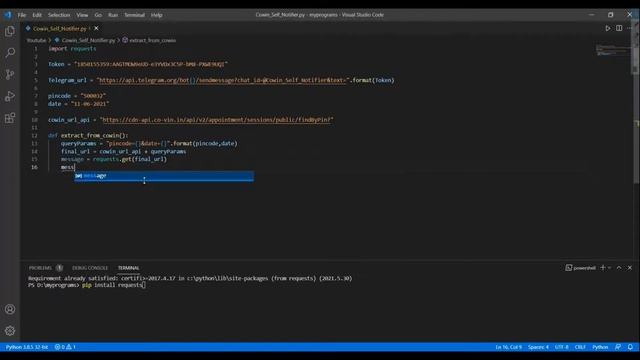640x360 pixels.
Task: Open the Help menu
Action: (157, 15)
